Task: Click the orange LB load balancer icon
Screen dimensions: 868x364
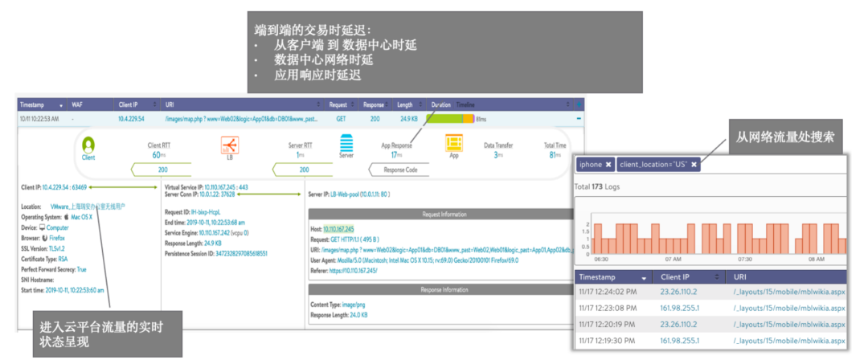Action: pos(230,145)
